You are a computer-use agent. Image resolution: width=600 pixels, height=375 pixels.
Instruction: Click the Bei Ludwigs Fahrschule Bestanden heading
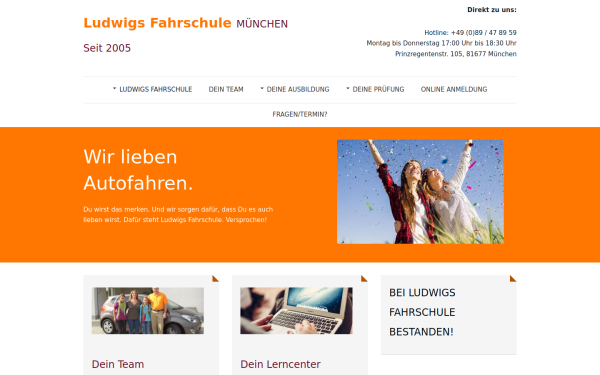pos(422,312)
